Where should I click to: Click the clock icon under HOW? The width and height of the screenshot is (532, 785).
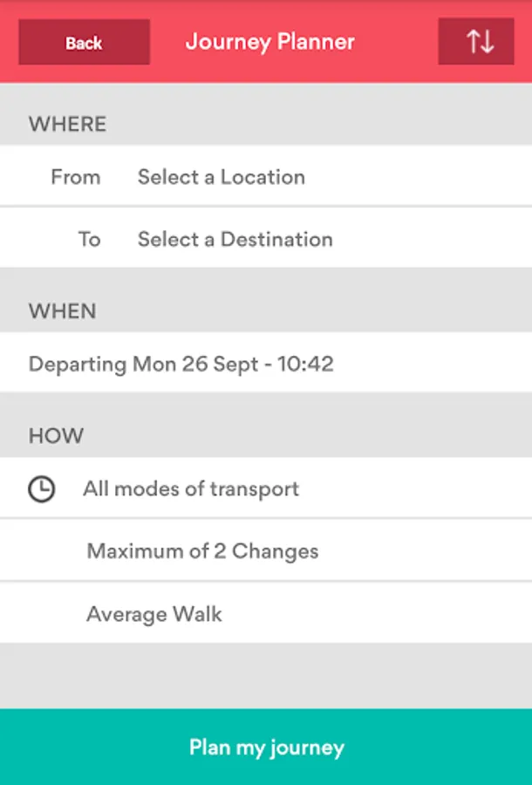pyautogui.click(x=41, y=489)
